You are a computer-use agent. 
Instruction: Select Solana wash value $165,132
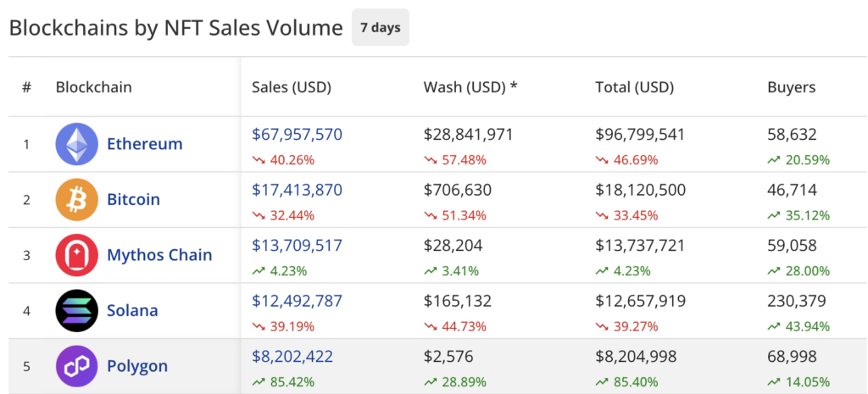[x=457, y=301]
